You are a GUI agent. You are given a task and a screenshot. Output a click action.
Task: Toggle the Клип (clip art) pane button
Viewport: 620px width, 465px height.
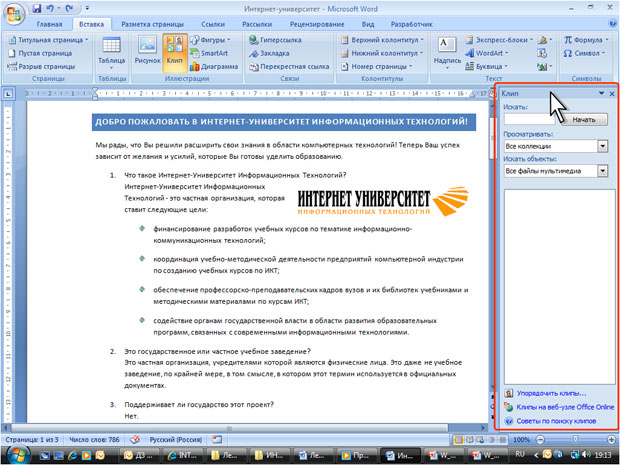click(x=174, y=54)
